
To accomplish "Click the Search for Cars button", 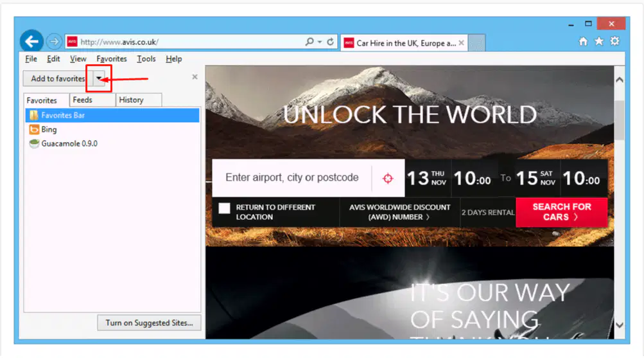I will [561, 212].
